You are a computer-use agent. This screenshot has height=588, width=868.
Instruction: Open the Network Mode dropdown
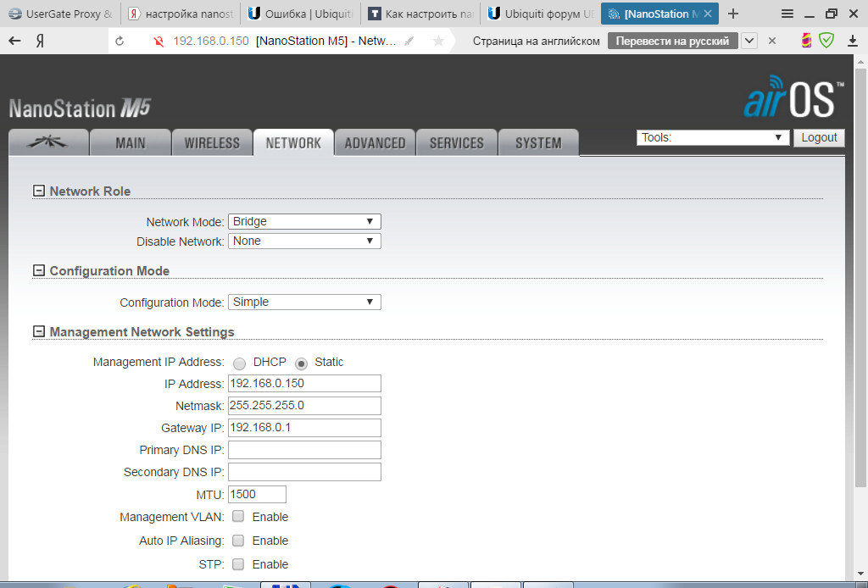pyautogui.click(x=304, y=221)
